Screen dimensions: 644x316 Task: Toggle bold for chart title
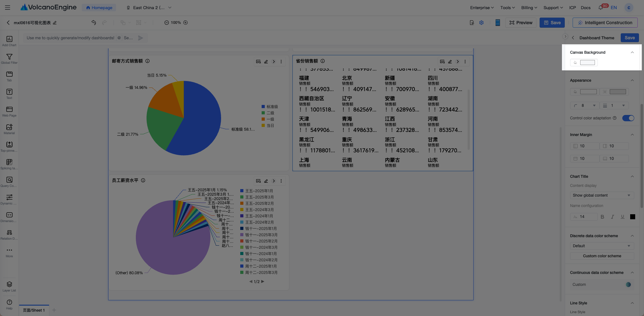(602, 217)
